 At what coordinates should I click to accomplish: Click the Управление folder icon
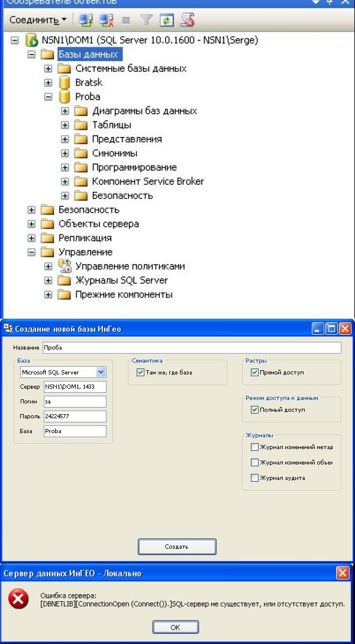pos(47,252)
